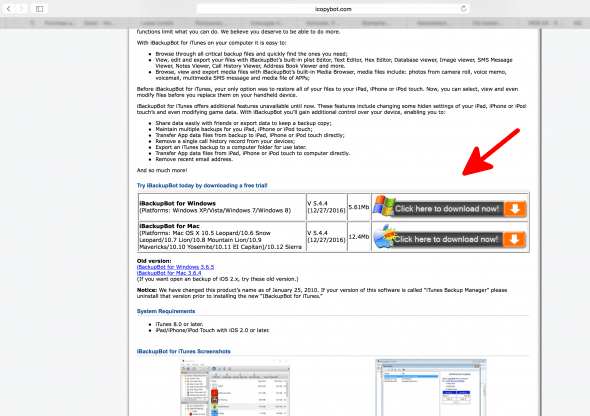The image size is (590, 416).
Task: Open the iBackupBot for Mac 3.6.4 link
Action: pyautogui.click(x=169, y=273)
